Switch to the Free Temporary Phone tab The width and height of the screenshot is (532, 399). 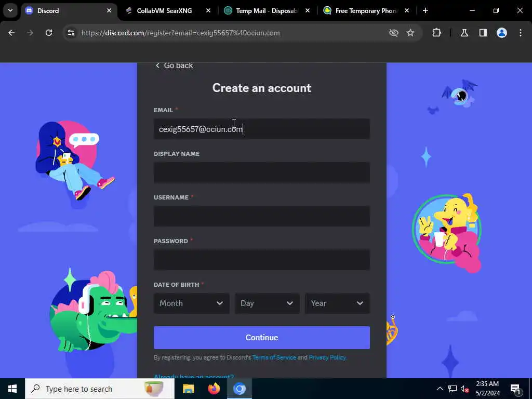tap(366, 11)
